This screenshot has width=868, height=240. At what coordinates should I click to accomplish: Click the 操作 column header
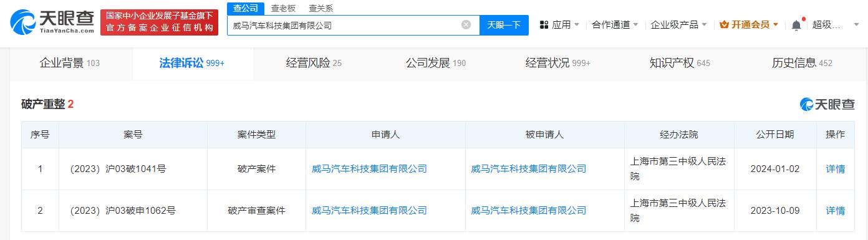[836, 135]
